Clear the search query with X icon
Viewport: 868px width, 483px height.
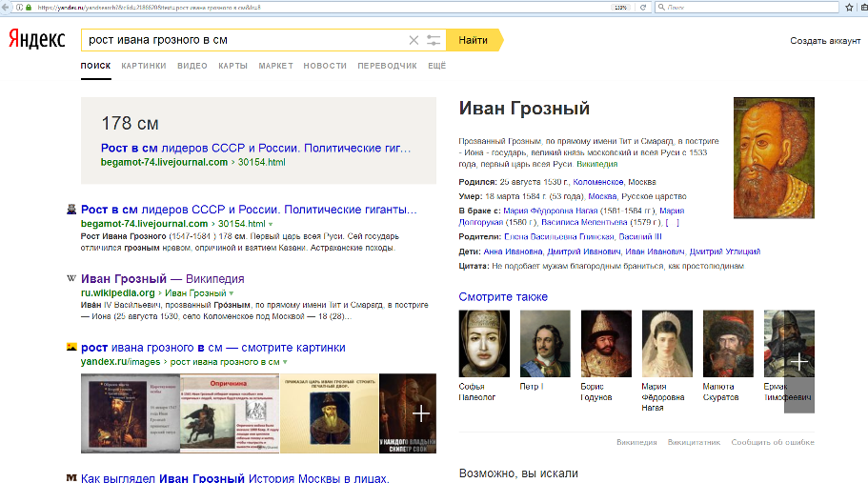click(x=414, y=40)
